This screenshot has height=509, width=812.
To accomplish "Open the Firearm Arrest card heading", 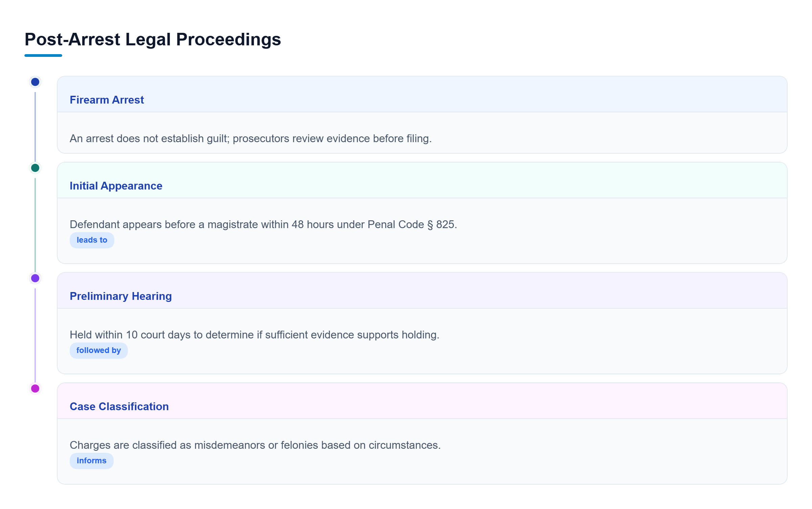I will (107, 100).
